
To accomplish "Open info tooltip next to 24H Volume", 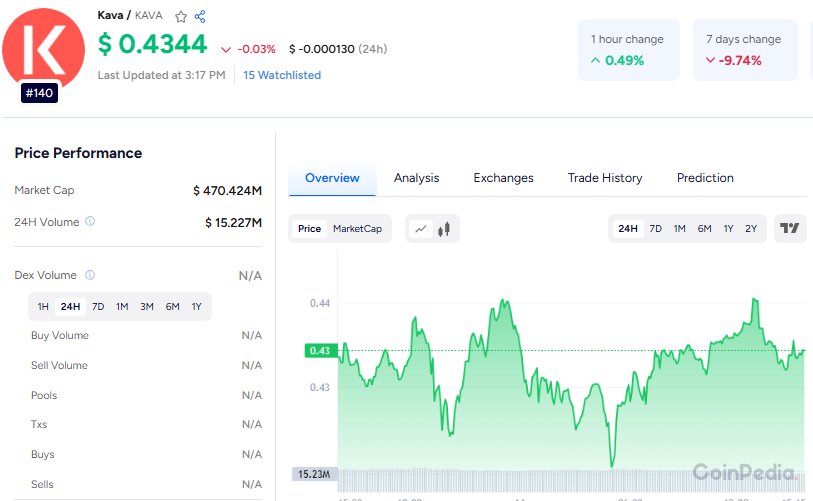I will (x=90, y=221).
